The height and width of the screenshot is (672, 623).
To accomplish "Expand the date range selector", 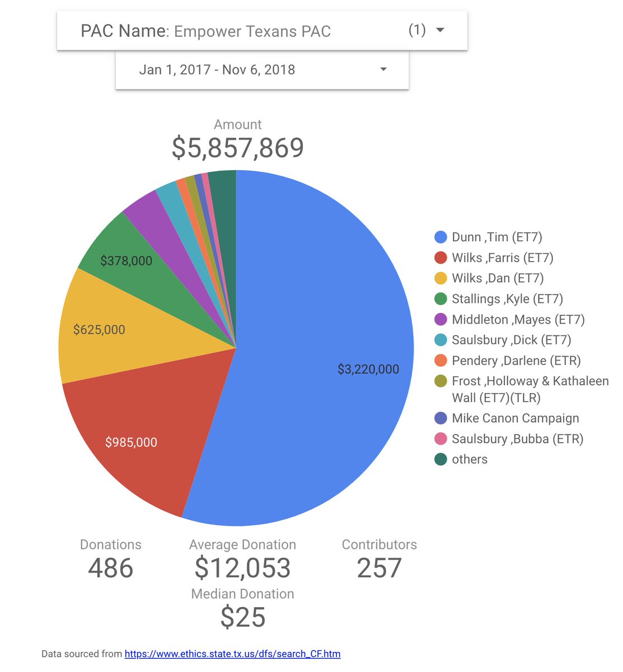I will [x=383, y=69].
